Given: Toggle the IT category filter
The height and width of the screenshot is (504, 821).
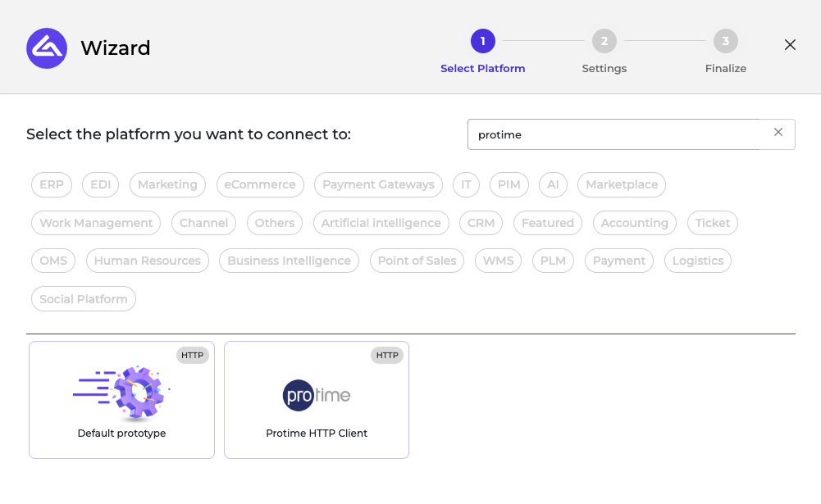Looking at the screenshot, I should pos(466,184).
